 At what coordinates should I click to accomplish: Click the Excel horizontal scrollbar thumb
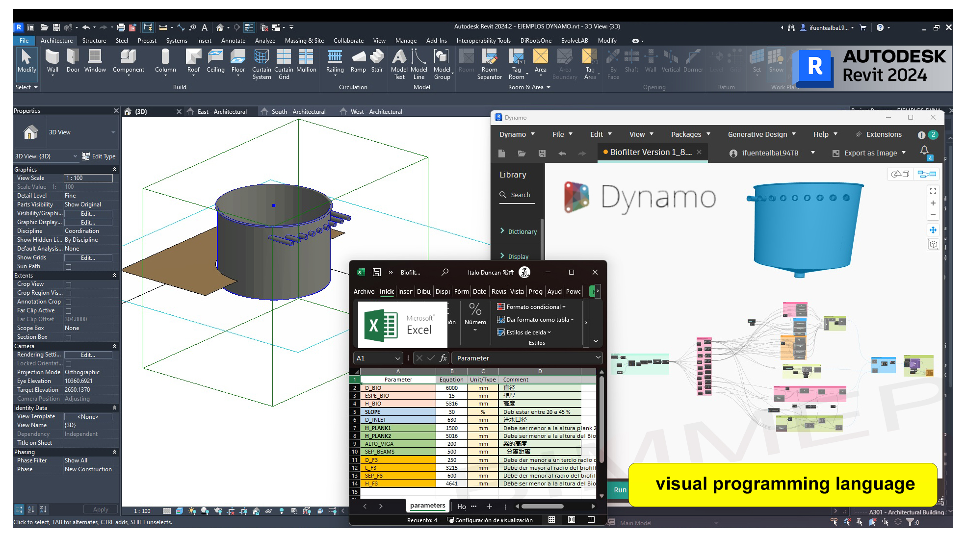[x=542, y=507]
